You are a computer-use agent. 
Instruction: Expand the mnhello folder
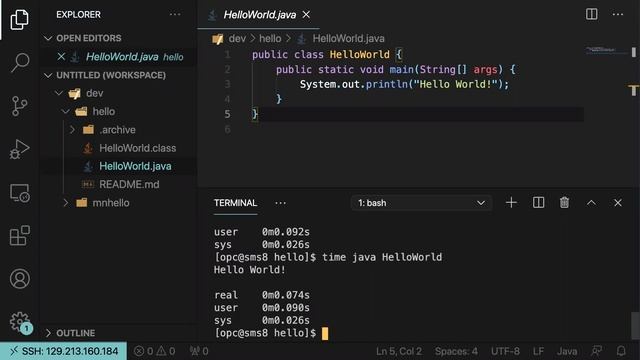pos(65,203)
